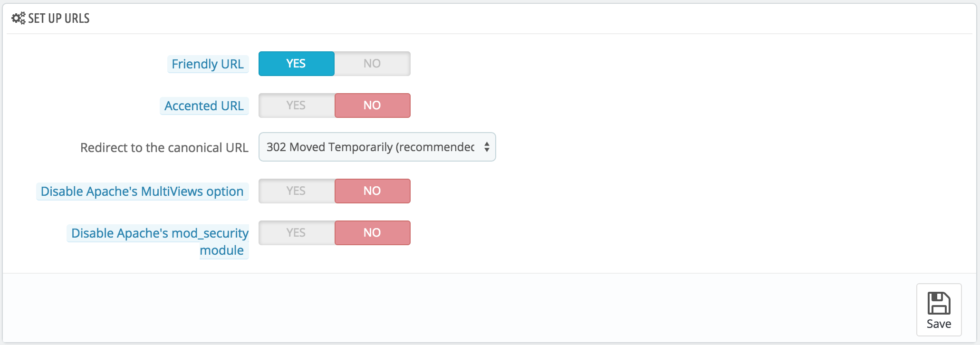Click the Disable Apache's MultiViews option label
980x345 pixels.
(x=142, y=192)
